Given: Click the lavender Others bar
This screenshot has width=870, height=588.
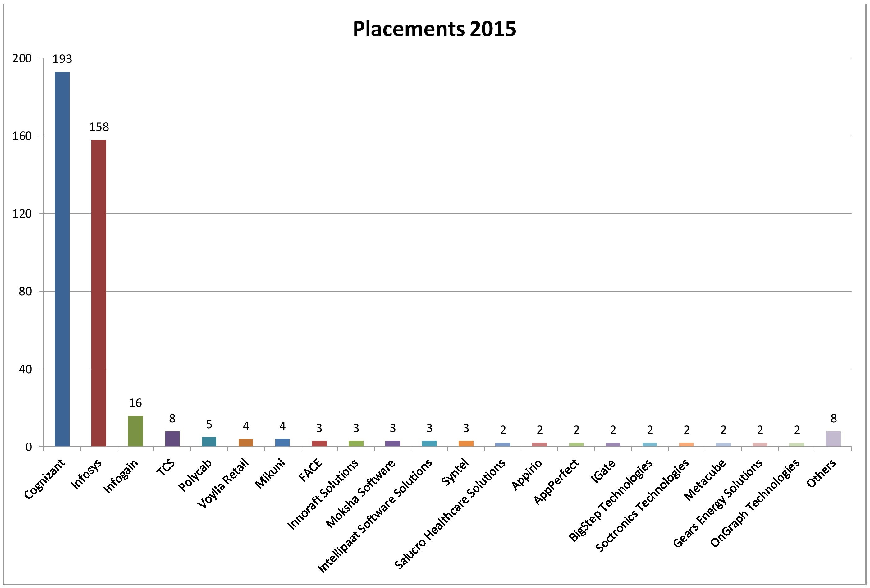Looking at the screenshot, I should pos(833,439).
